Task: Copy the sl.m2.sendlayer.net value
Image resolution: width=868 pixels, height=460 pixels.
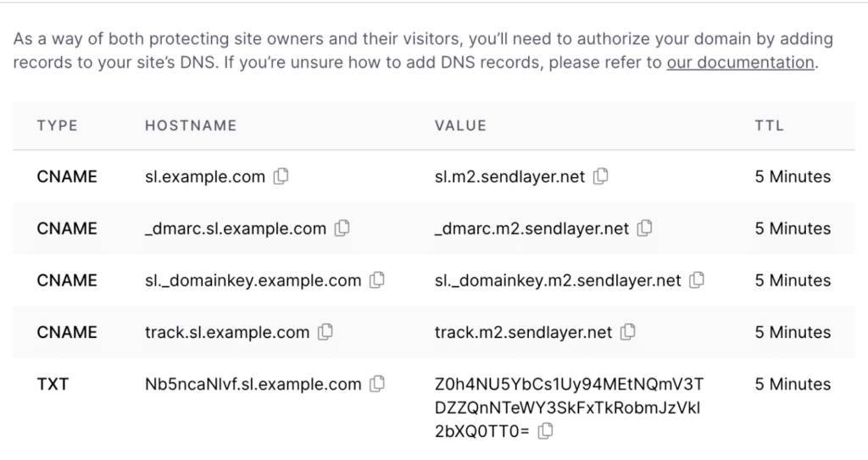Action: 601,177
